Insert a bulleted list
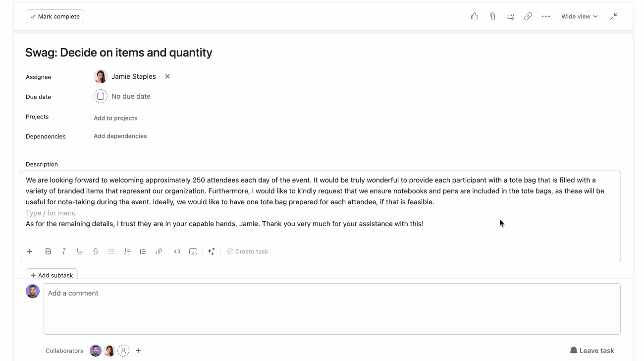The height and width of the screenshot is (361, 644). pos(111,251)
